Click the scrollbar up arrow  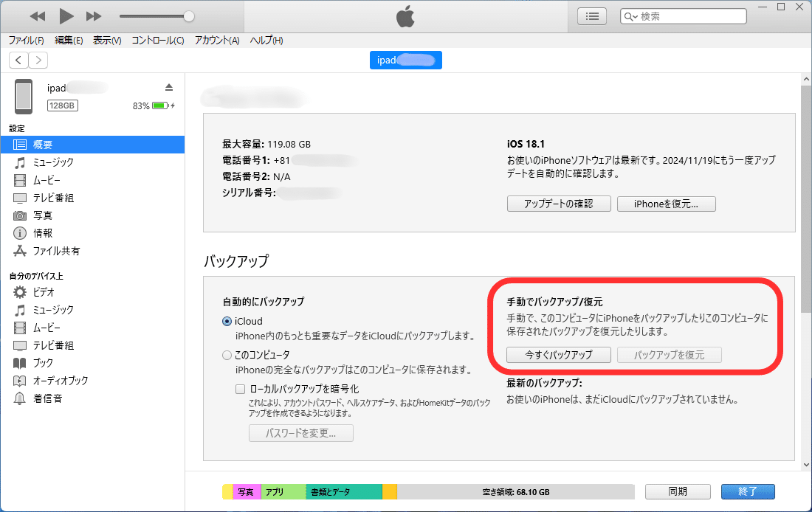[806, 79]
